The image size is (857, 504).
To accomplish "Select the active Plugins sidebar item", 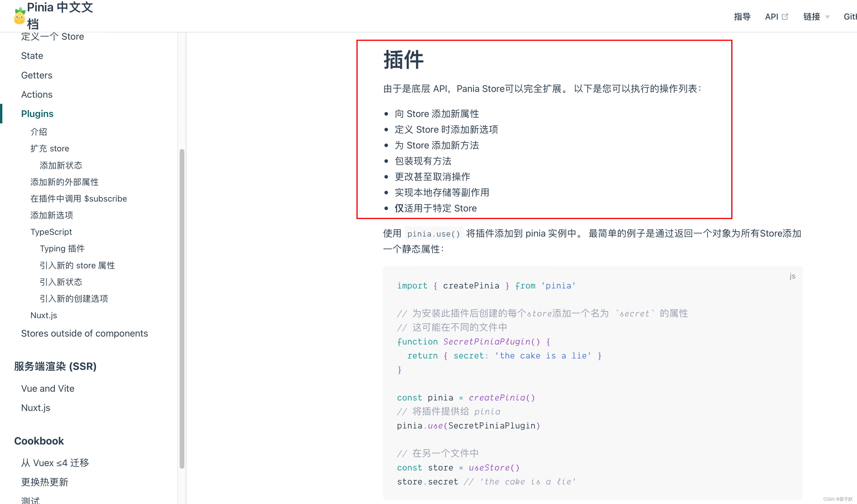I will pos(37,113).
